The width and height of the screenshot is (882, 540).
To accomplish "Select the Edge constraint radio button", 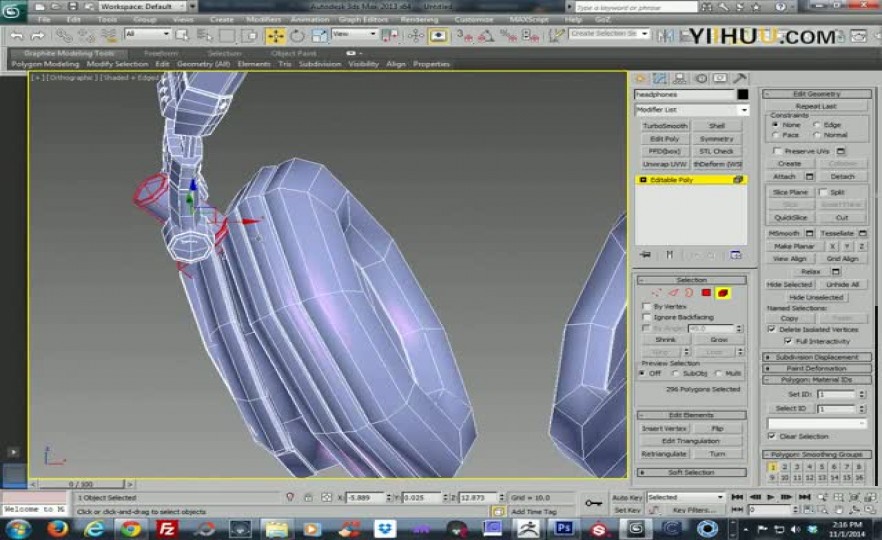I will click(816, 125).
